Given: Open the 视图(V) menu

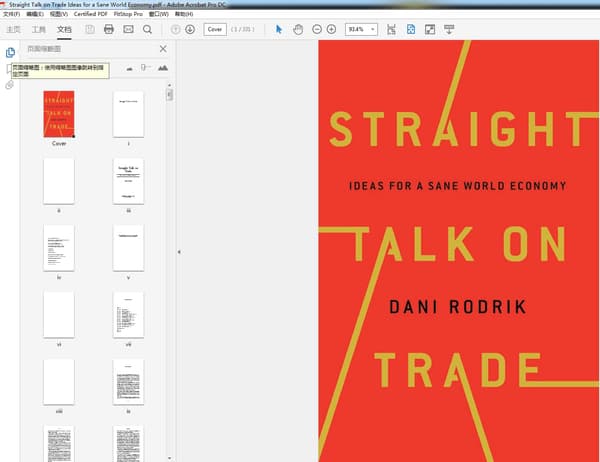Looking at the screenshot, I should (x=59, y=14).
